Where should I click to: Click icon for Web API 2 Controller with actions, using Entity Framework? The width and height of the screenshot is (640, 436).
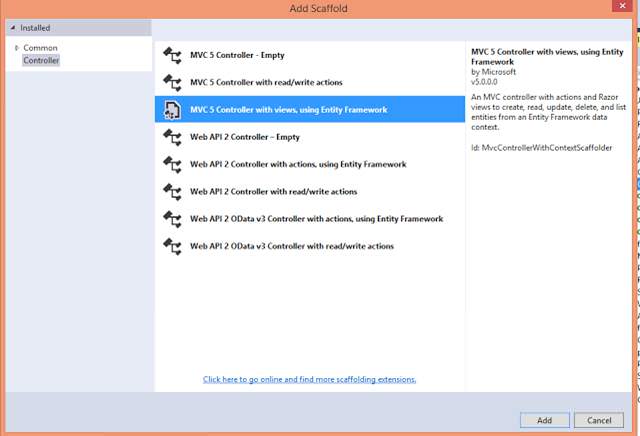(x=172, y=165)
